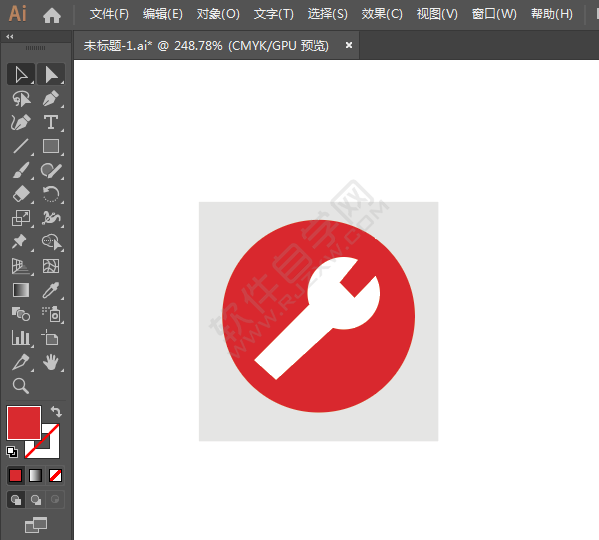Select the Rotate tool

[51, 194]
